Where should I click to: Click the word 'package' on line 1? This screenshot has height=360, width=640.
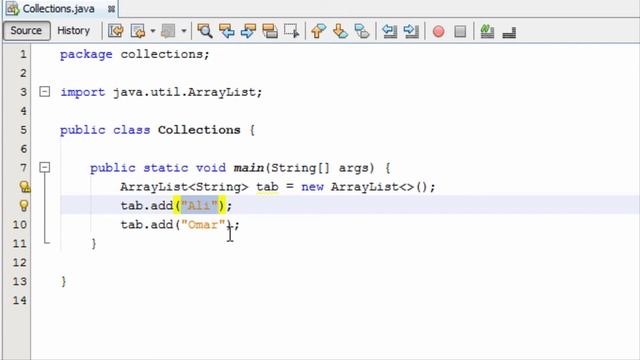tap(86, 55)
